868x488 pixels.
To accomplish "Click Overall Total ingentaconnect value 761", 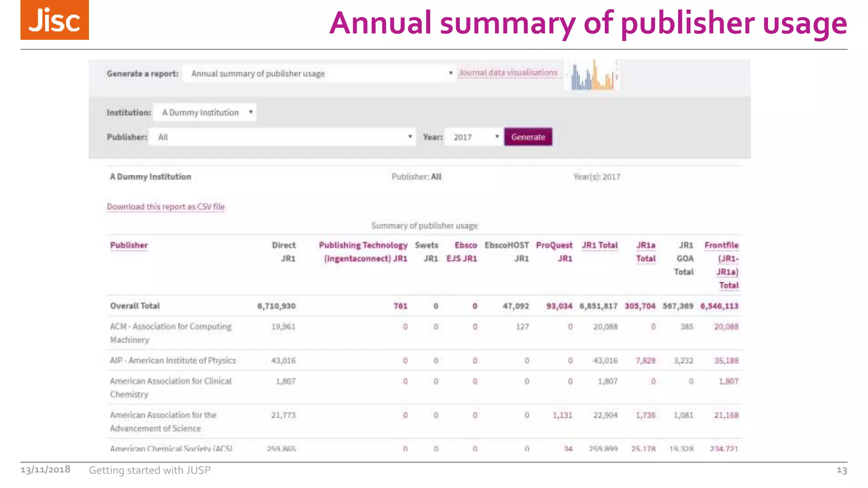I will [x=401, y=306].
